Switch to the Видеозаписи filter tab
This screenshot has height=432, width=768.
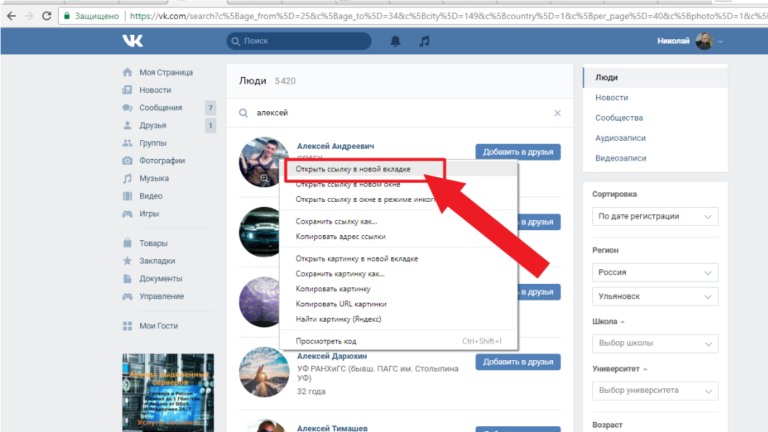[655, 158]
